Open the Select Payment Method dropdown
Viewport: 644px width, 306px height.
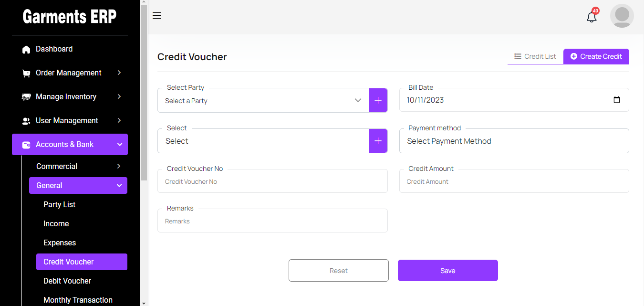click(x=514, y=141)
